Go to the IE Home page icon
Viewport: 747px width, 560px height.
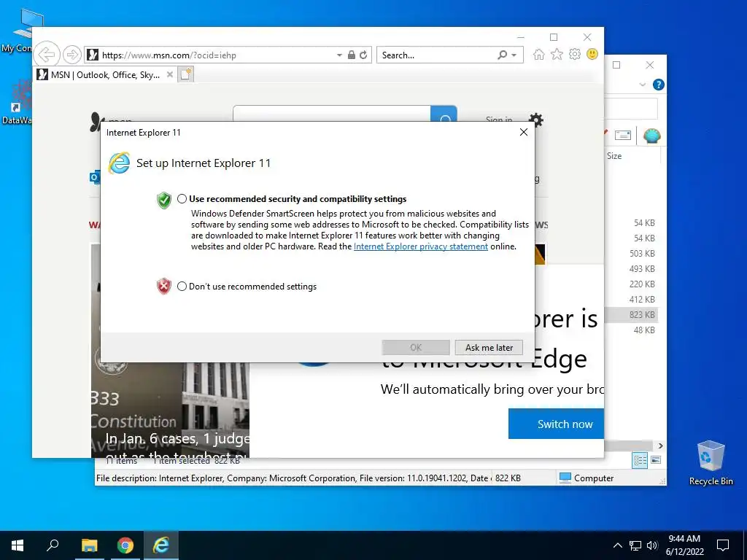[x=539, y=54]
